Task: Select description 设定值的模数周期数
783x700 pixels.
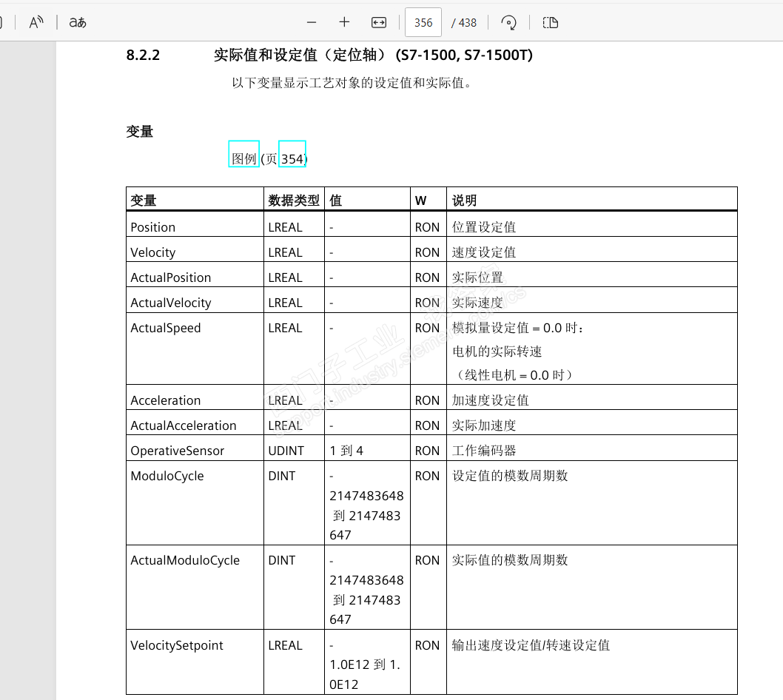Action: (x=510, y=476)
